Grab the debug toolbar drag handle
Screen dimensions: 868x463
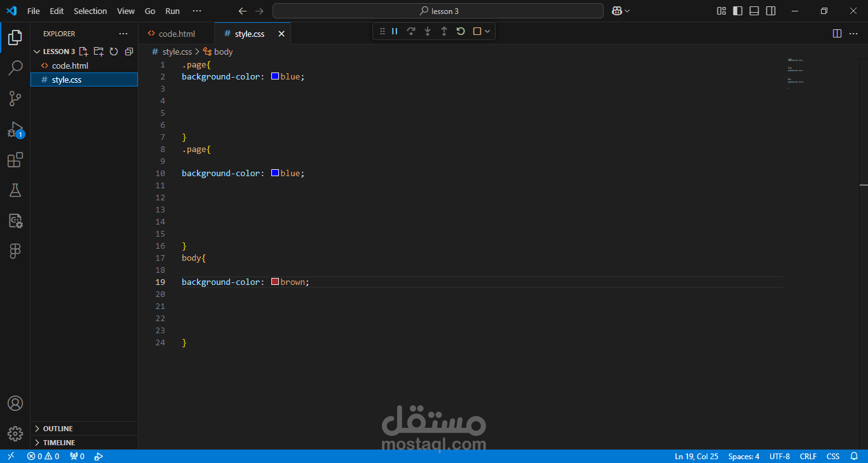coord(382,31)
